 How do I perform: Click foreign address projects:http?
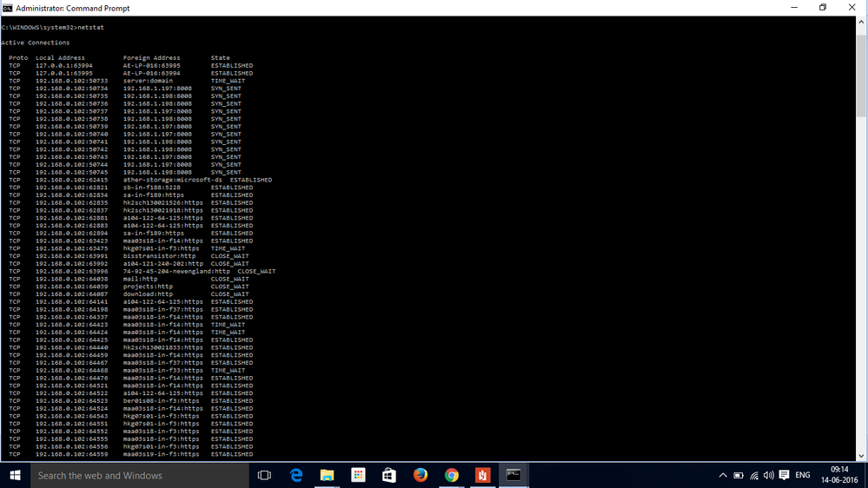[148, 287]
